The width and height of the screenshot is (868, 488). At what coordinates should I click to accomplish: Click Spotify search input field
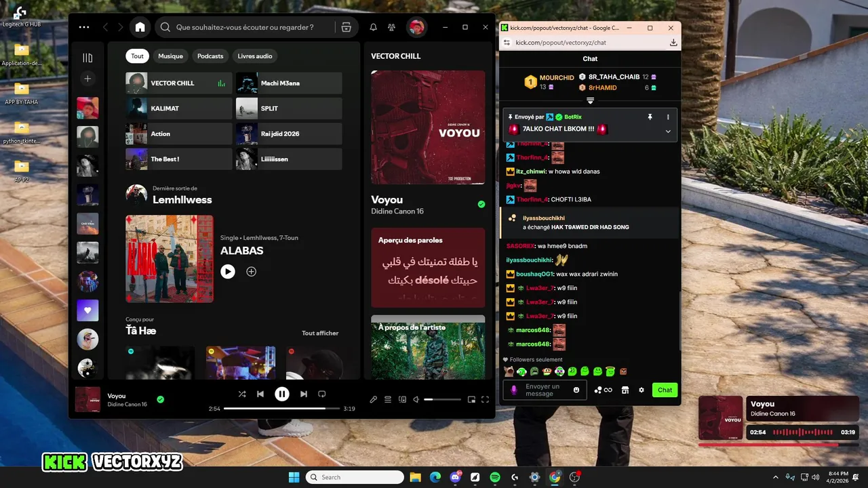(x=245, y=27)
